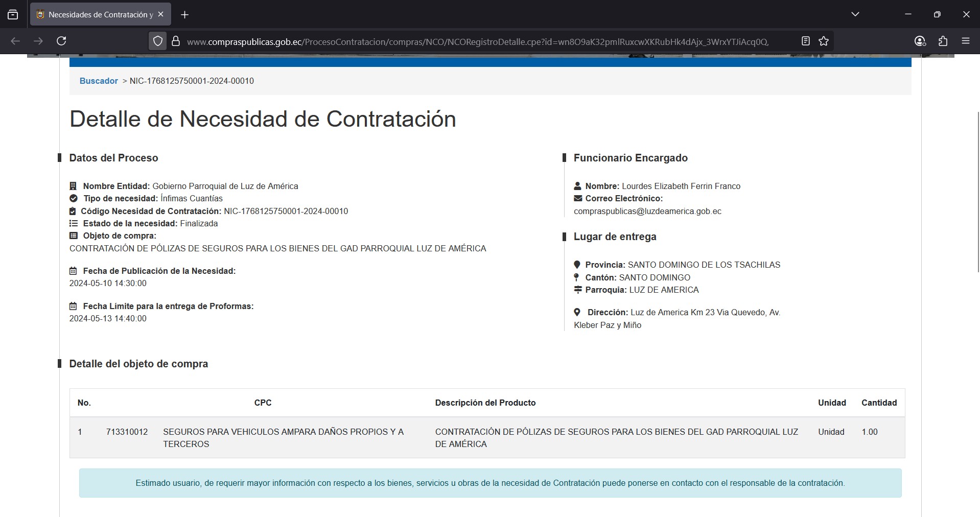Click the icon beside Objeto de compra

point(74,236)
